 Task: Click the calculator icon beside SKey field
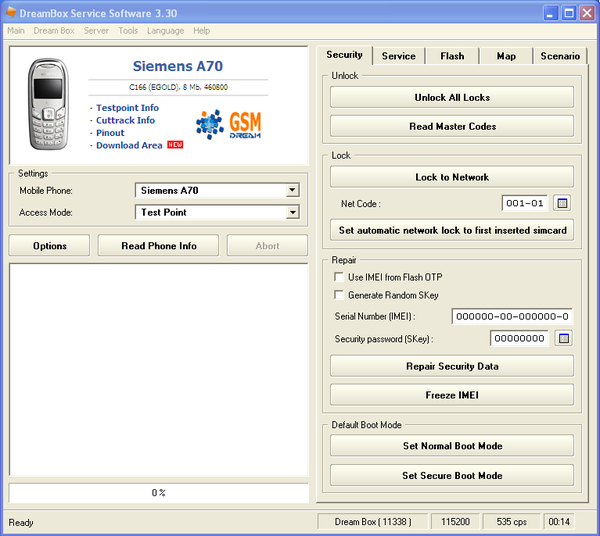tap(563, 339)
